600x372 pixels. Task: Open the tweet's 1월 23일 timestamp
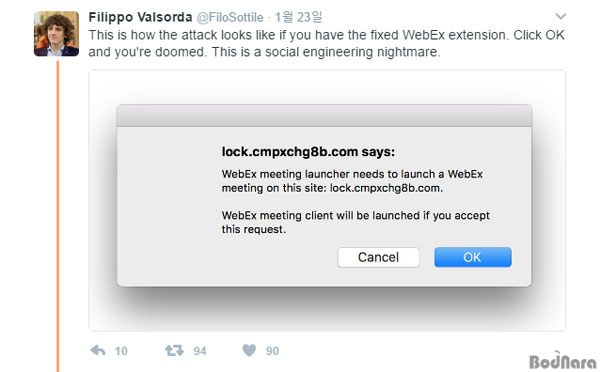pos(298,17)
